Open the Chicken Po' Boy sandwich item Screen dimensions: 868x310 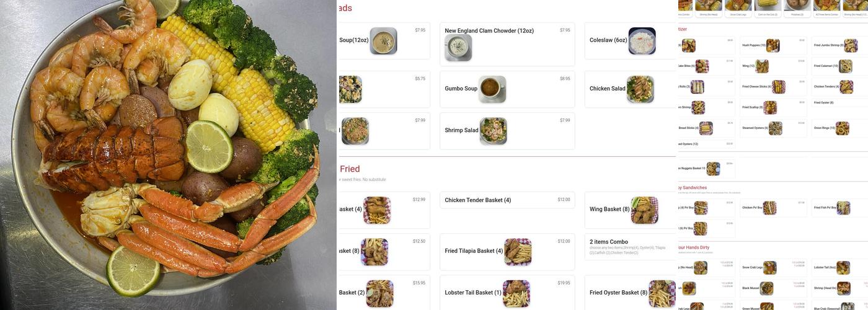[x=773, y=208]
